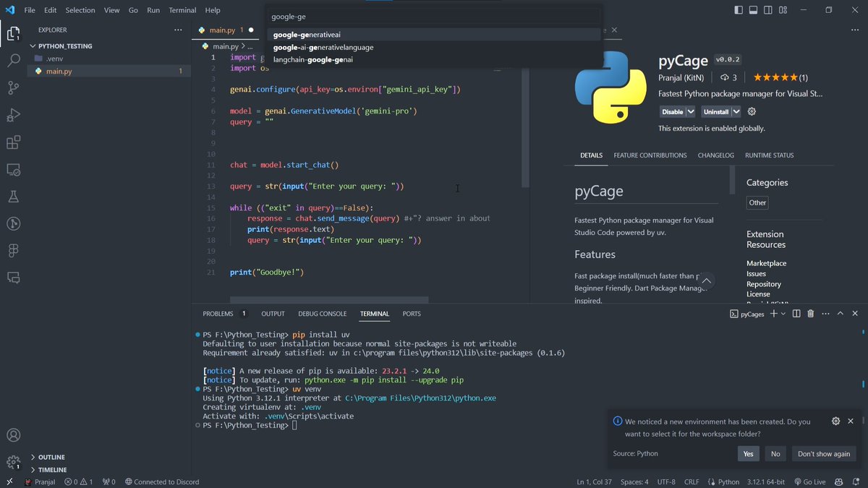Open the Manage gear in activity bar

13,462
